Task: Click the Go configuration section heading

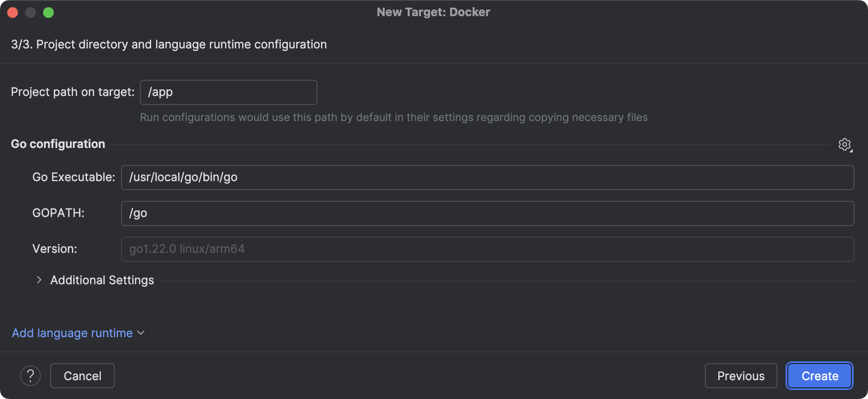Action: pos(58,144)
